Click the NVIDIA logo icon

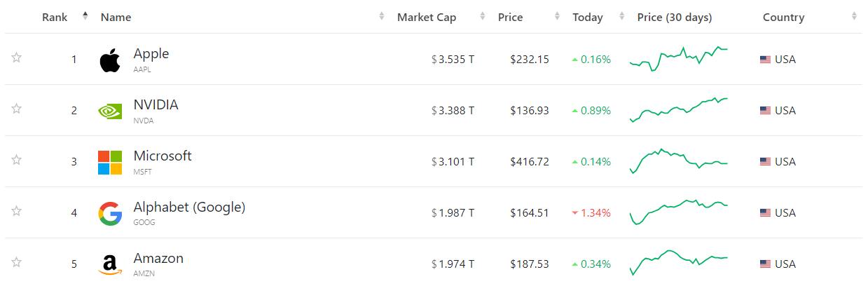[109, 111]
